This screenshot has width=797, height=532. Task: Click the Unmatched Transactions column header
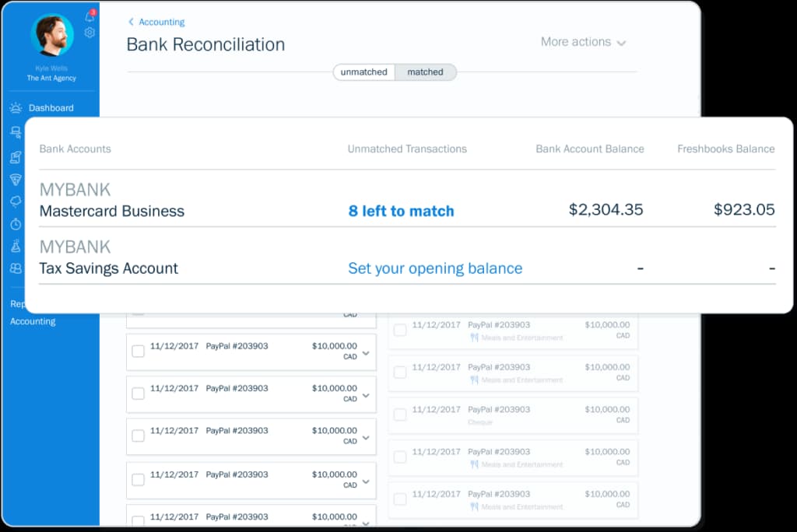point(407,149)
